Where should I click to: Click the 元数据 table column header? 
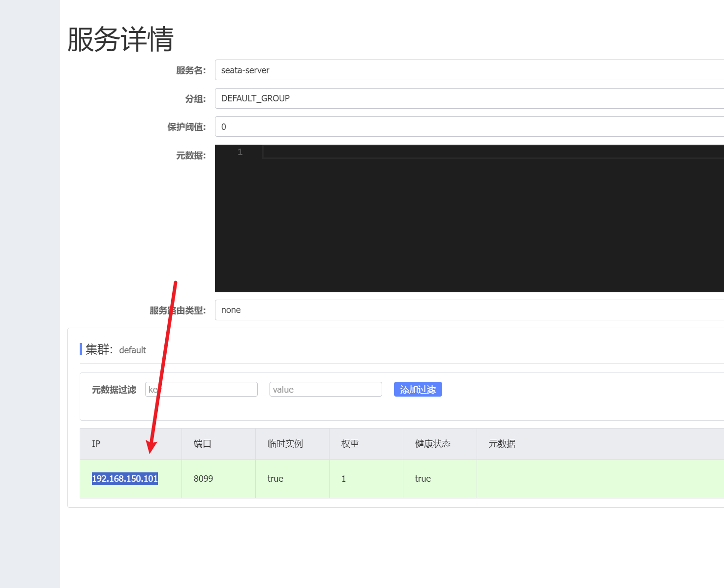pyautogui.click(x=502, y=444)
